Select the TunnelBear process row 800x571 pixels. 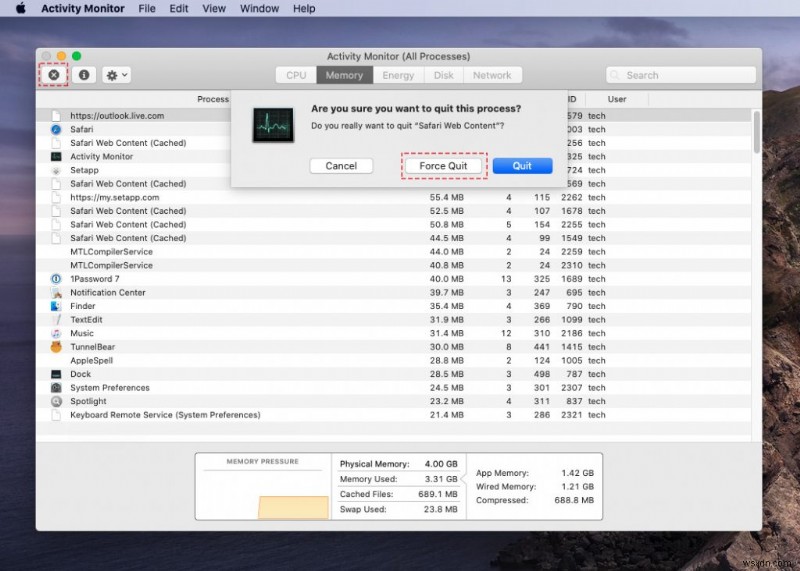(x=393, y=347)
